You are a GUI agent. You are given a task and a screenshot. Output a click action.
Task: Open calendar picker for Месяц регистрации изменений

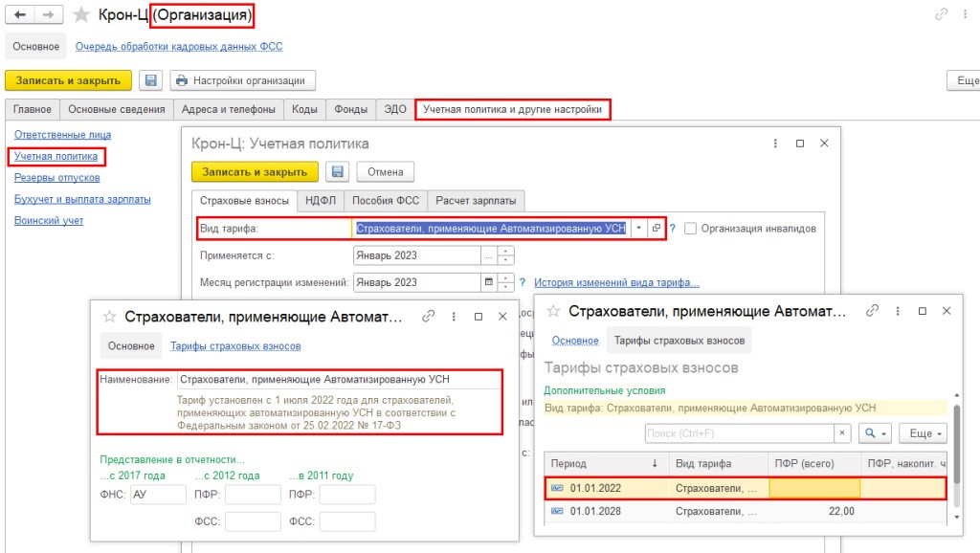point(489,282)
